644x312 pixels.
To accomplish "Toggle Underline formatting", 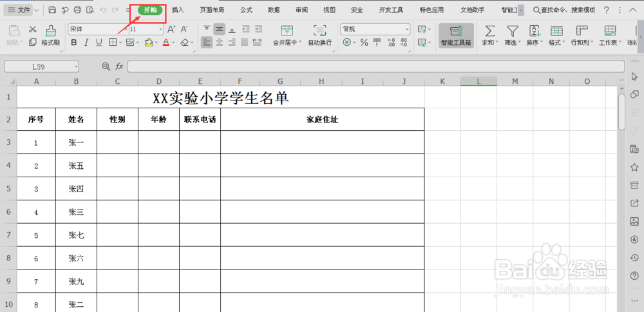I will point(99,42).
